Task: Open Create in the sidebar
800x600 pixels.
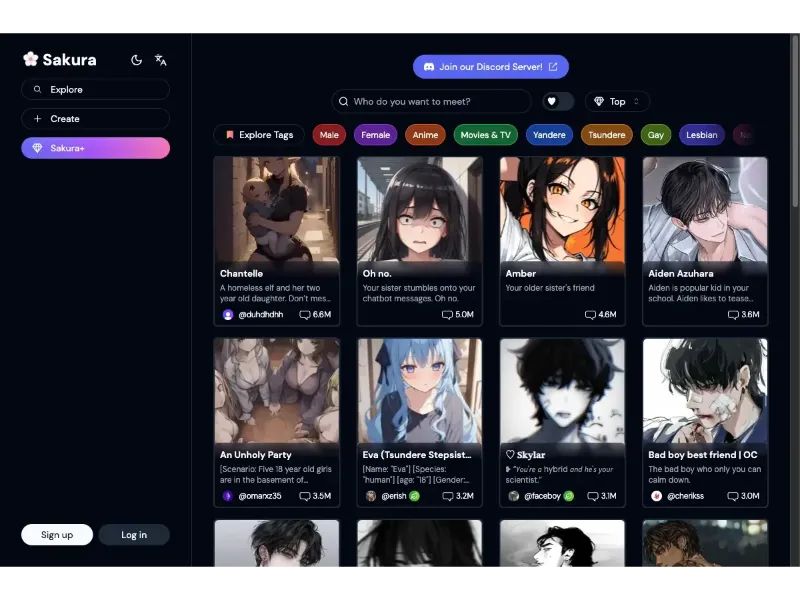Action: (x=95, y=119)
